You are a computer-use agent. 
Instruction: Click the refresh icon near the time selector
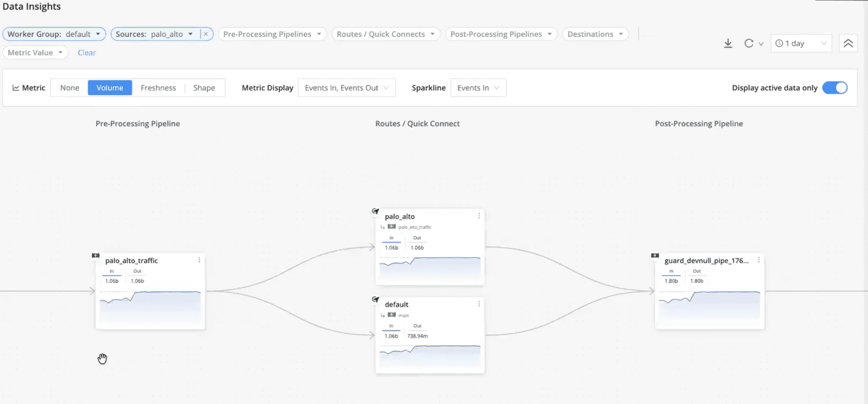click(x=749, y=43)
